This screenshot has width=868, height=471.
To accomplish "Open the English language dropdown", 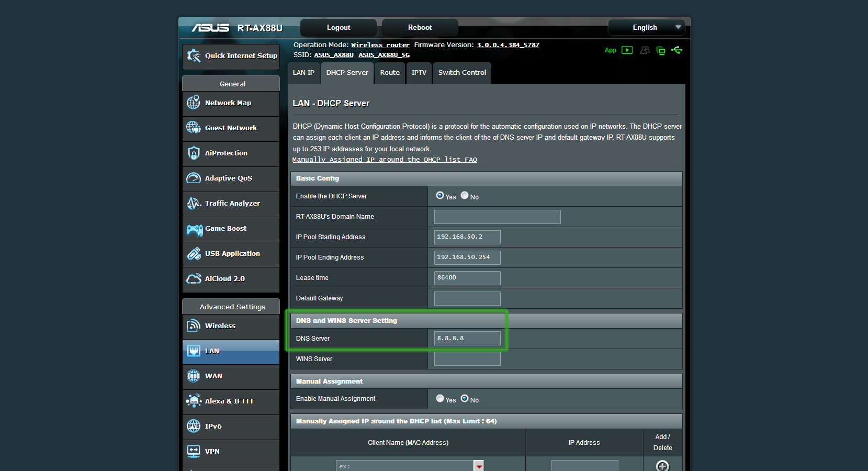I will (647, 27).
